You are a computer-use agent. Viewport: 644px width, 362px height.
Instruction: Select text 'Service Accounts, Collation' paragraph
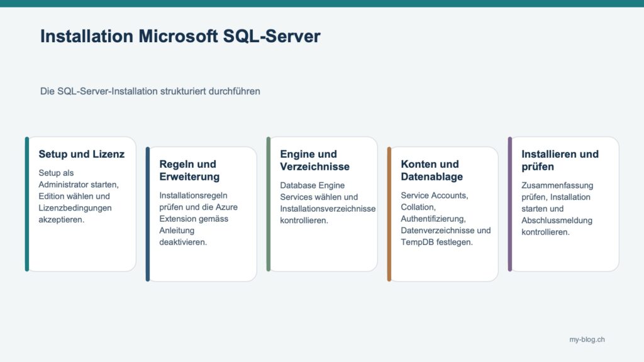pos(446,219)
